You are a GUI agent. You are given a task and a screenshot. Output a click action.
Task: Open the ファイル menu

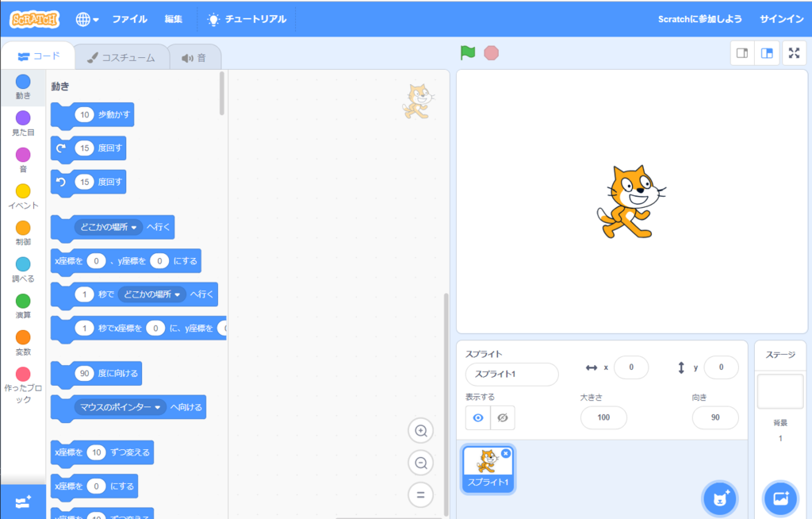tap(129, 19)
